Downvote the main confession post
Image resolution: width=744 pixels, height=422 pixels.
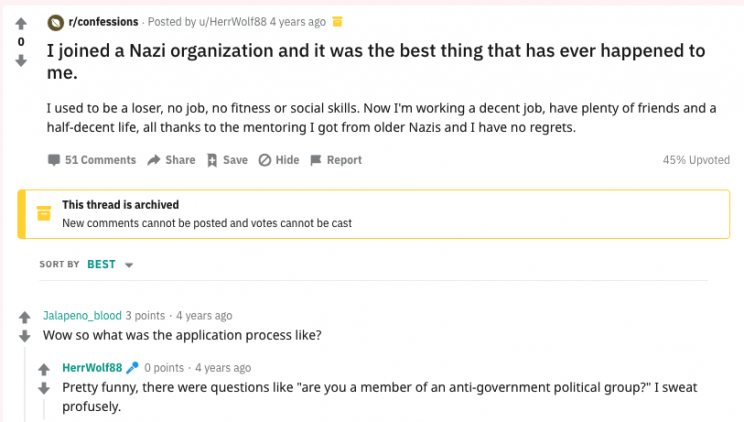click(x=21, y=60)
